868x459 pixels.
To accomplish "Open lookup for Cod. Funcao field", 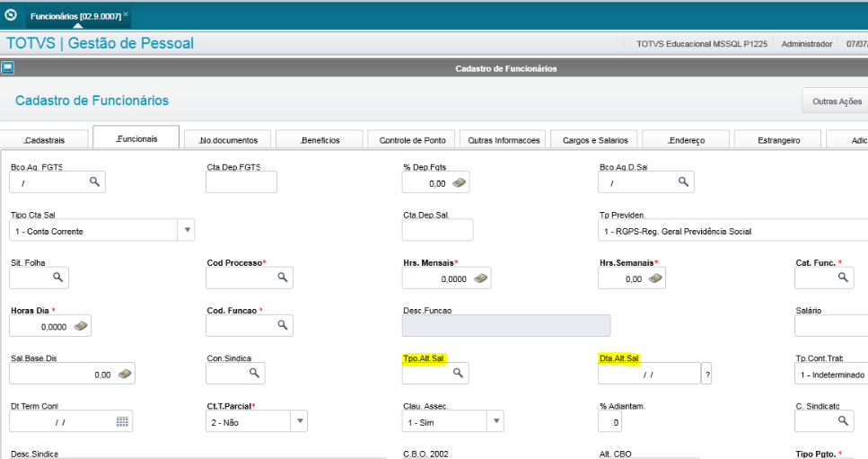I will [x=283, y=325].
